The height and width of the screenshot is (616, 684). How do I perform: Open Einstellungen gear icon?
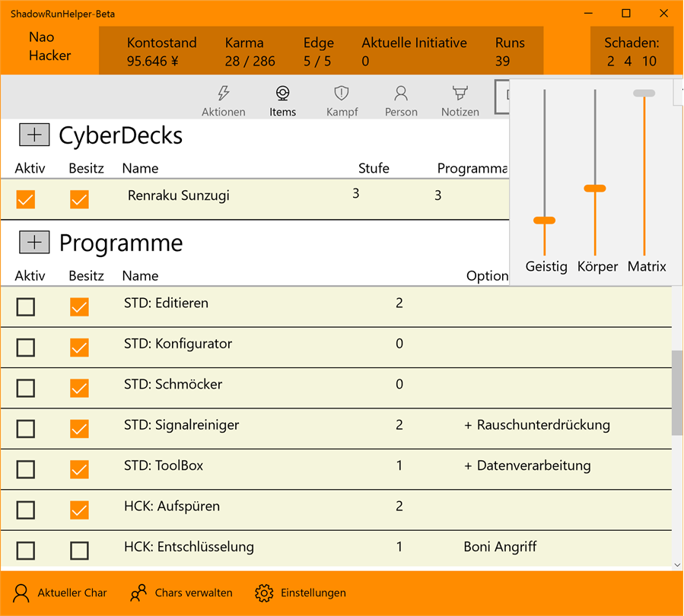264,592
